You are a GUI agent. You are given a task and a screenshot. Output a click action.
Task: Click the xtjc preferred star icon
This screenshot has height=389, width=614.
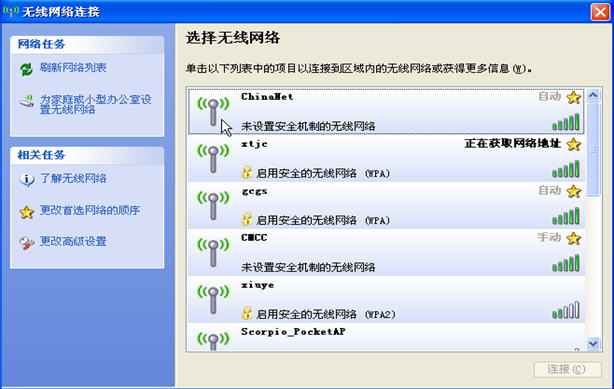[574, 144]
